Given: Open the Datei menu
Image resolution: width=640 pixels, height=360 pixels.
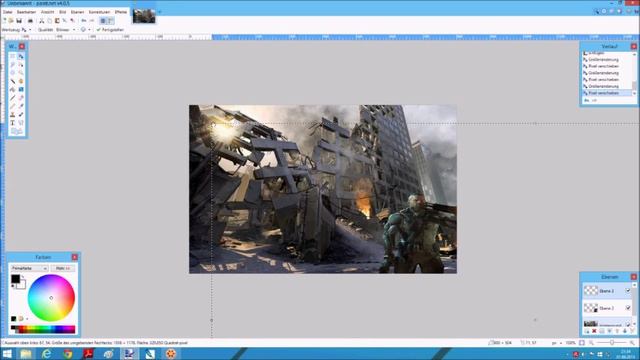Looking at the screenshot, I should pyautogui.click(x=7, y=12).
